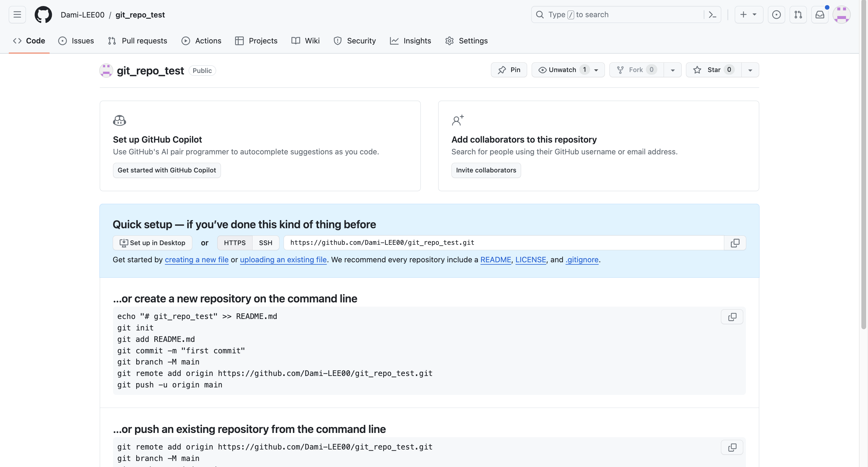Follow the uploading an existing file link

pos(283,260)
